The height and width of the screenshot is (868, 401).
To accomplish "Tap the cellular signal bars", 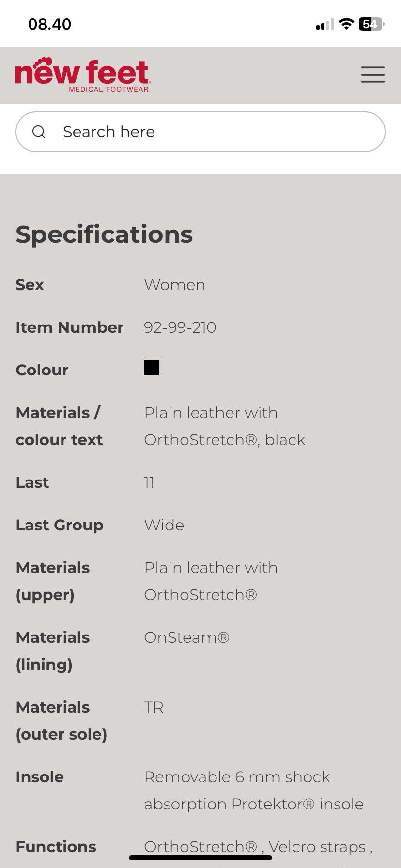I will point(325,24).
